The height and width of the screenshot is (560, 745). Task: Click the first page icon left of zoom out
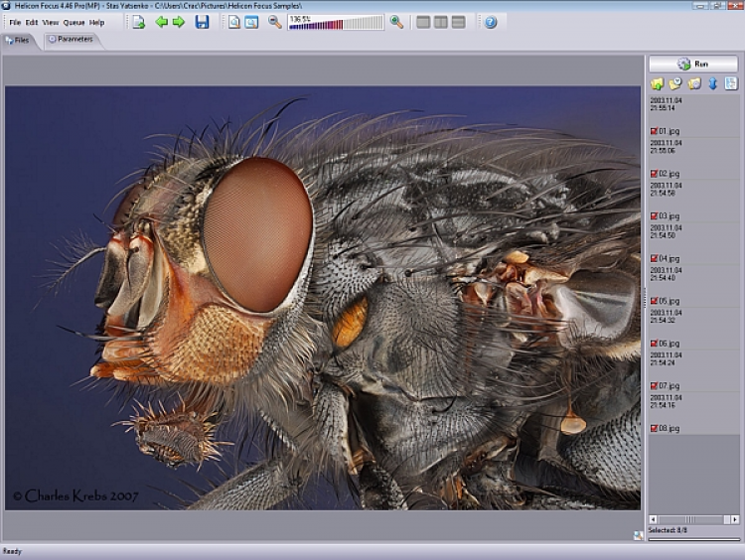coord(234,22)
